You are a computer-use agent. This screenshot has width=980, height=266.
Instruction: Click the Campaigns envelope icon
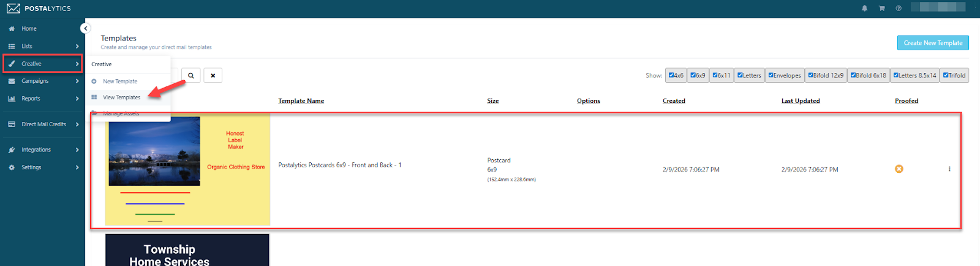[12, 81]
